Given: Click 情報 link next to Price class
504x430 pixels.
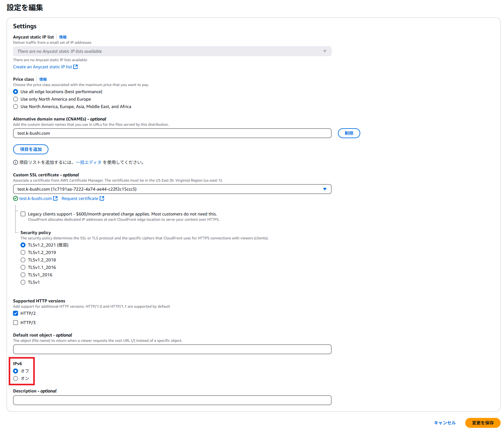Looking at the screenshot, I should point(43,79).
